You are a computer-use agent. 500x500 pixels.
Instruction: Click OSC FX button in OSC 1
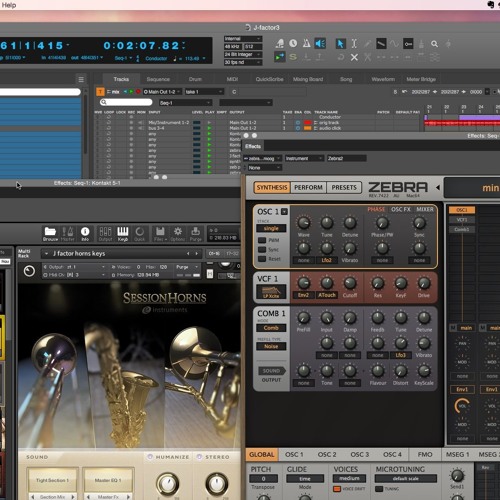click(x=401, y=209)
